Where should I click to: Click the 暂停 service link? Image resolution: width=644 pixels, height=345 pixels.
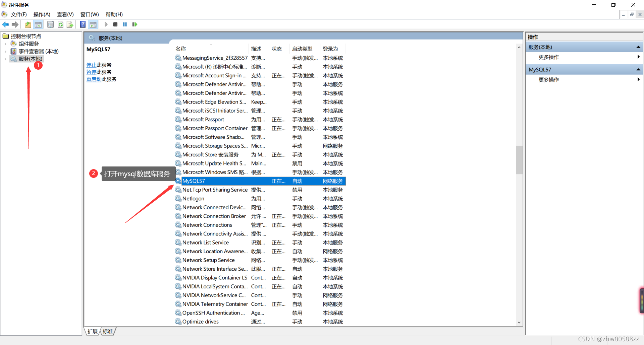click(91, 72)
